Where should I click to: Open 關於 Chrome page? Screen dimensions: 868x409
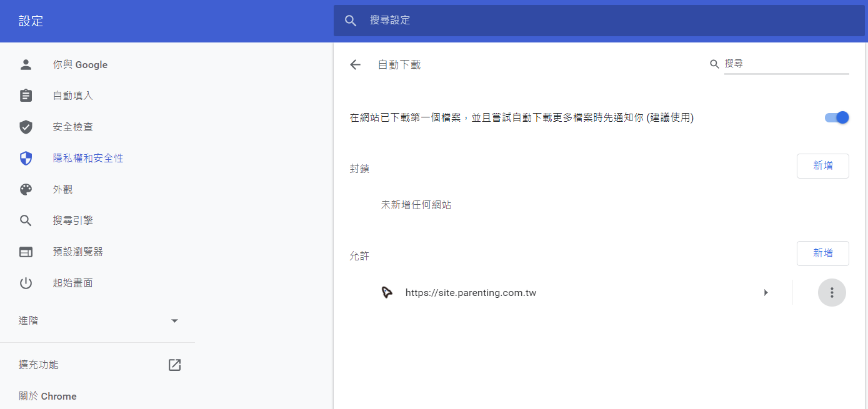point(47,397)
